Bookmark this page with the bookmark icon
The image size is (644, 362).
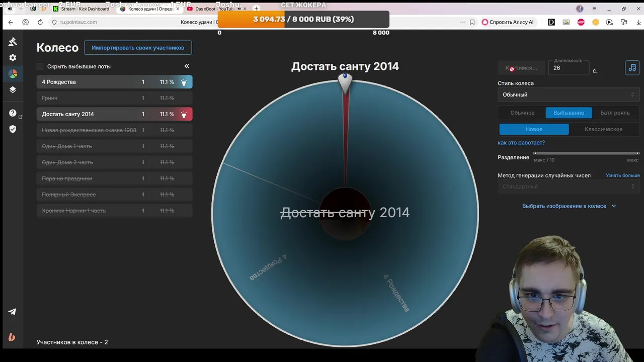click(x=472, y=22)
